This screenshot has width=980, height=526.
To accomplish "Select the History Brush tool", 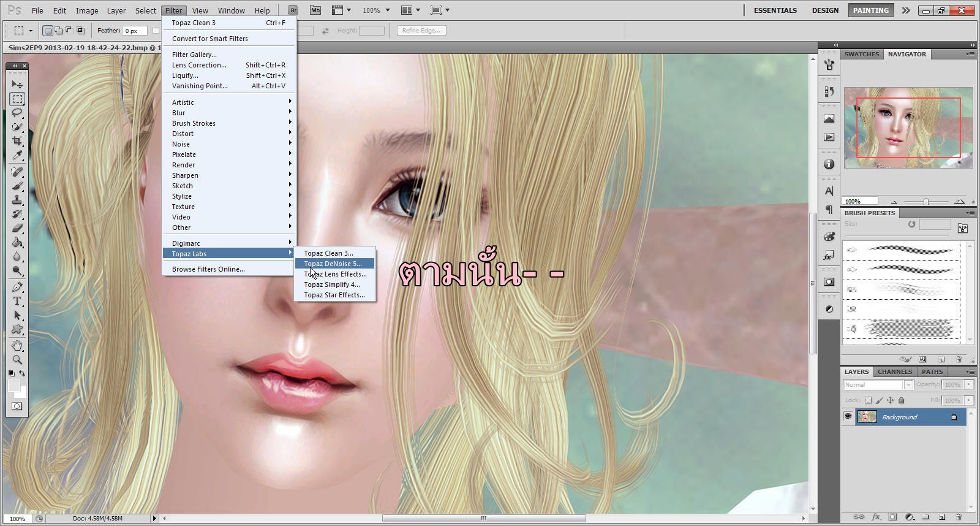I will 17,215.
